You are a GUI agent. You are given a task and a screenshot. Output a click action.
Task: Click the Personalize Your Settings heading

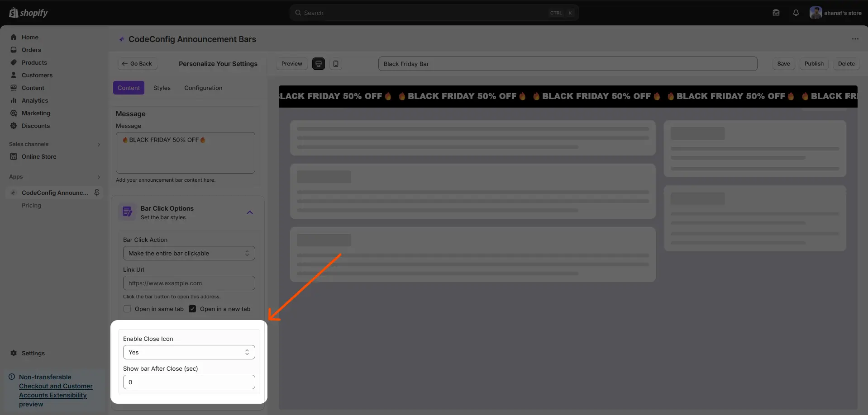(x=218, y=64)
